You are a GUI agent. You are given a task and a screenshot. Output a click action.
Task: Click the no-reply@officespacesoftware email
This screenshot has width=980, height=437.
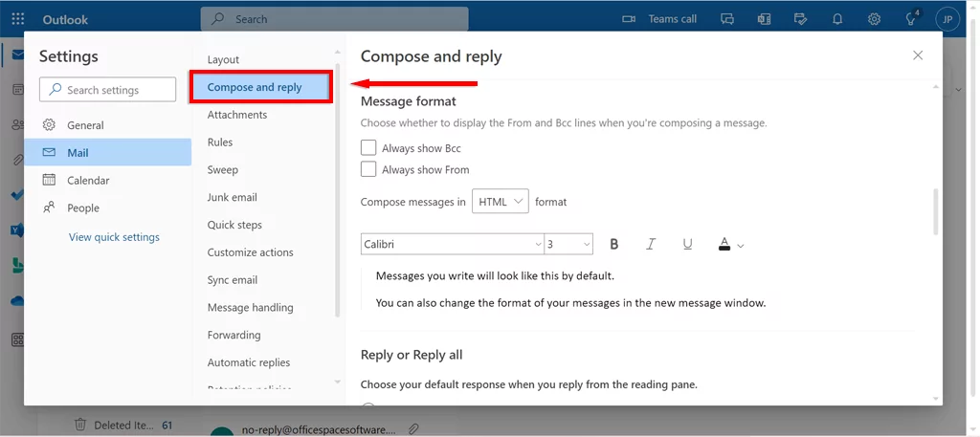tap(319, 429)
